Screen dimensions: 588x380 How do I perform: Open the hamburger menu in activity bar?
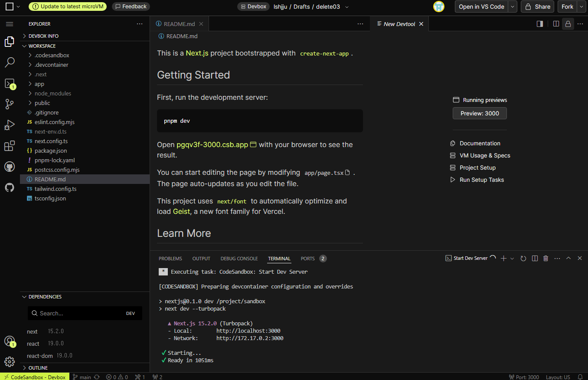point(10,24)
